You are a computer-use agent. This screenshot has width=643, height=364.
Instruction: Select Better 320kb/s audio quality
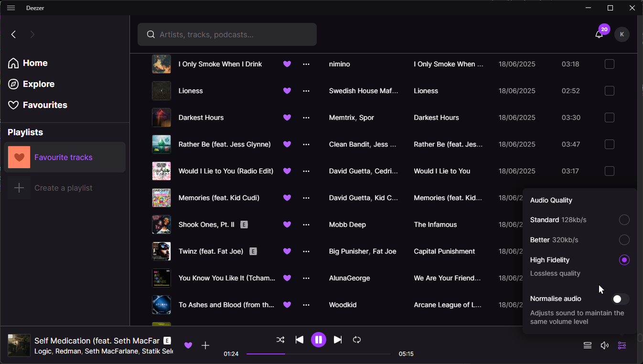point(624,240)
